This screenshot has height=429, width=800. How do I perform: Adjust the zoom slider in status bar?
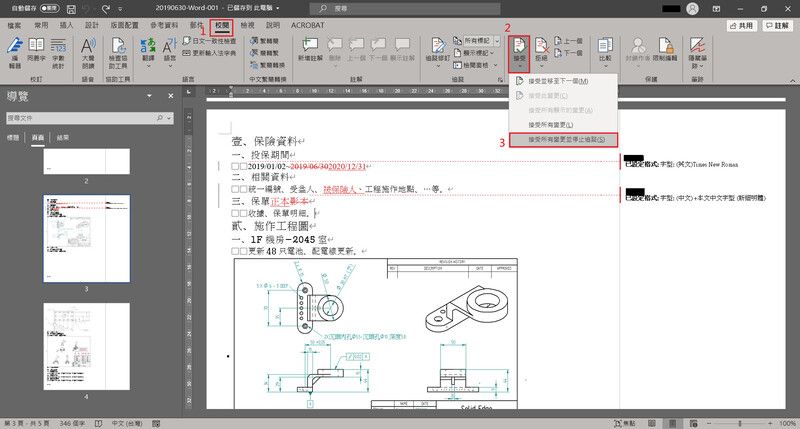[740, 423]
